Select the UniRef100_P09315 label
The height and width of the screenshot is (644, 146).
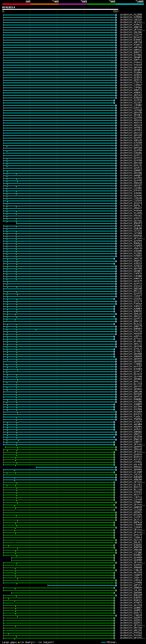tap(131, 65)
